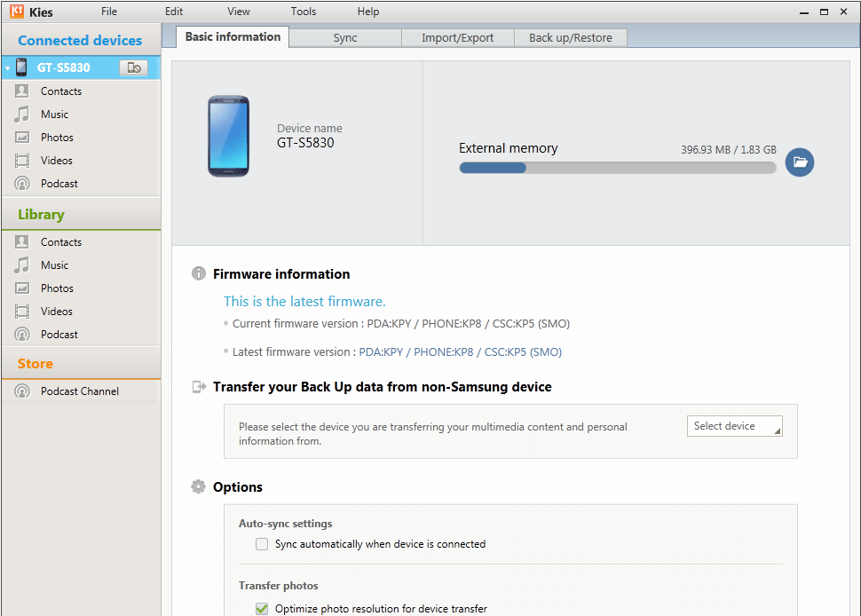The height and width of the screenshot is (616, 861).
Task: Click the '396.93 MB / 1.83 GB' storage text
Action: [x=729, y=149]
